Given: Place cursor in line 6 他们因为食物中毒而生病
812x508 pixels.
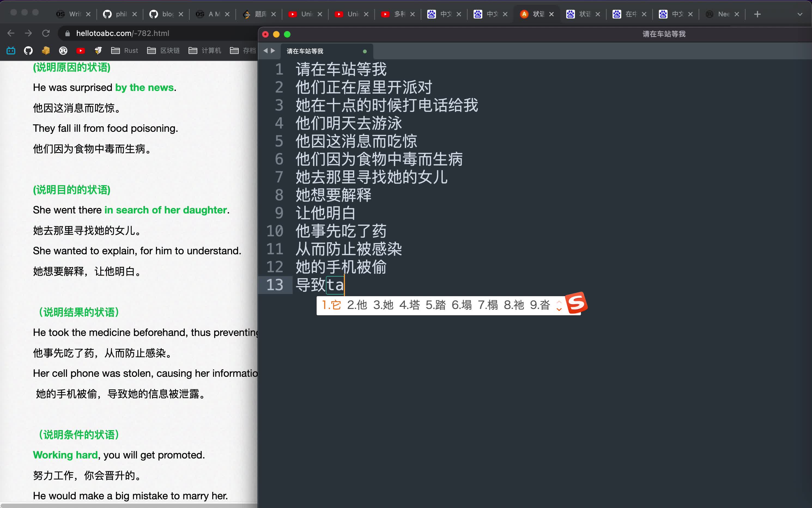Looking at the screenshot, I should (x=379, y=159).
